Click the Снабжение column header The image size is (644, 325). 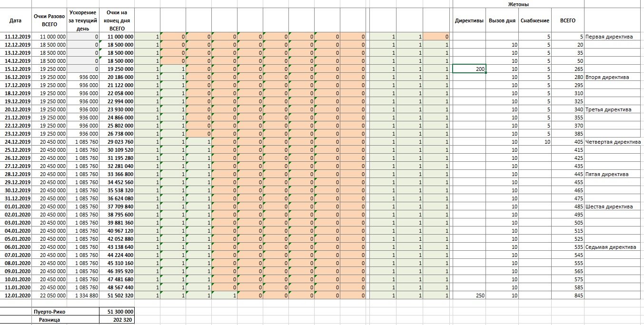click(x=535, y=20)
